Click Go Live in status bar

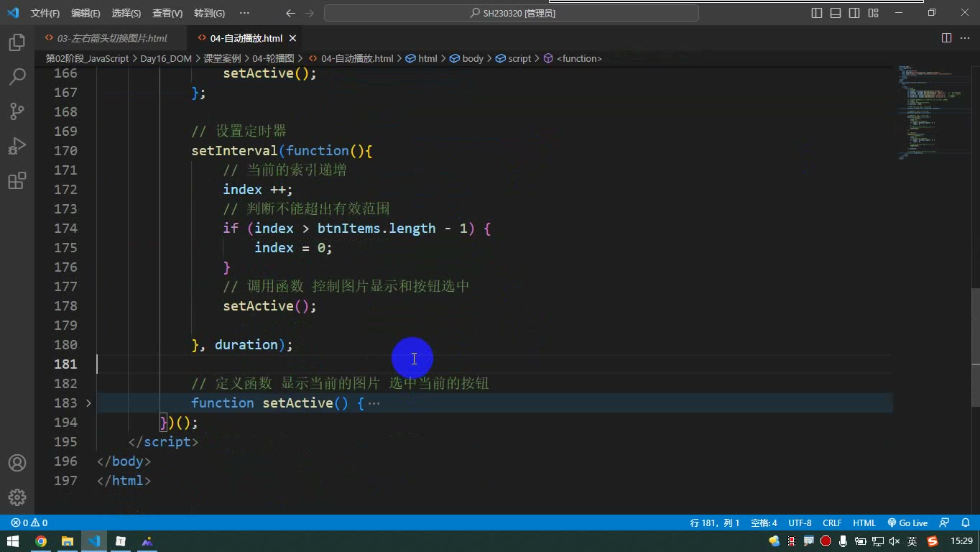pos(907,523)
